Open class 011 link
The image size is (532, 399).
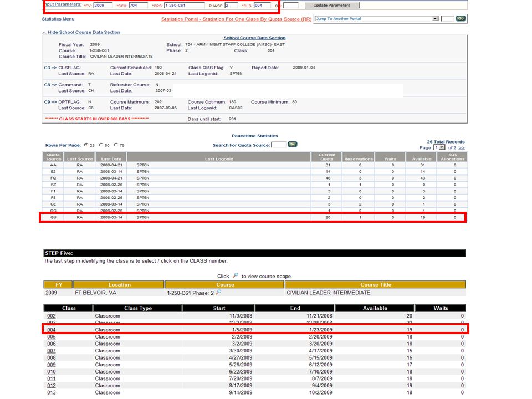(51, 378)
